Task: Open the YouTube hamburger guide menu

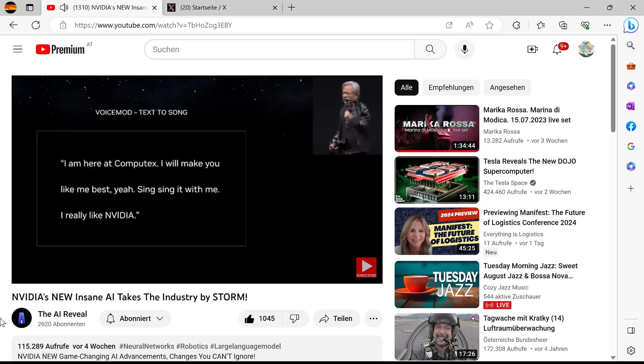Action: coord(18,49)
